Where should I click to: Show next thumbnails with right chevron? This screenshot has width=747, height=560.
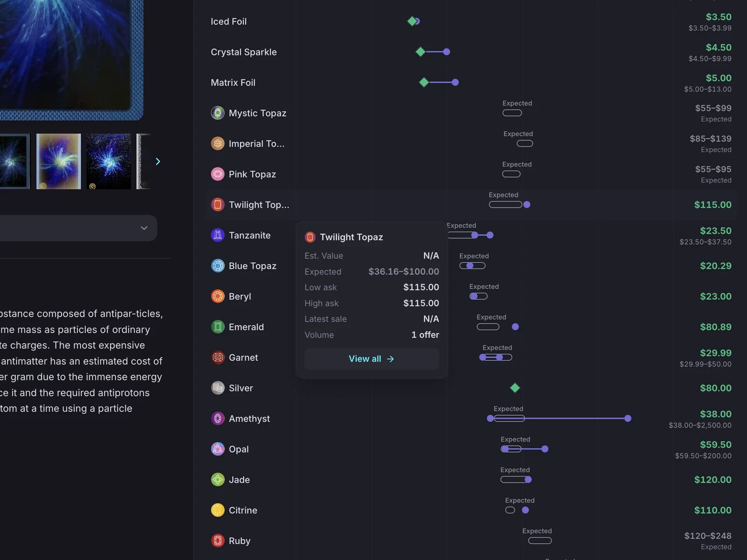[158, 161]
